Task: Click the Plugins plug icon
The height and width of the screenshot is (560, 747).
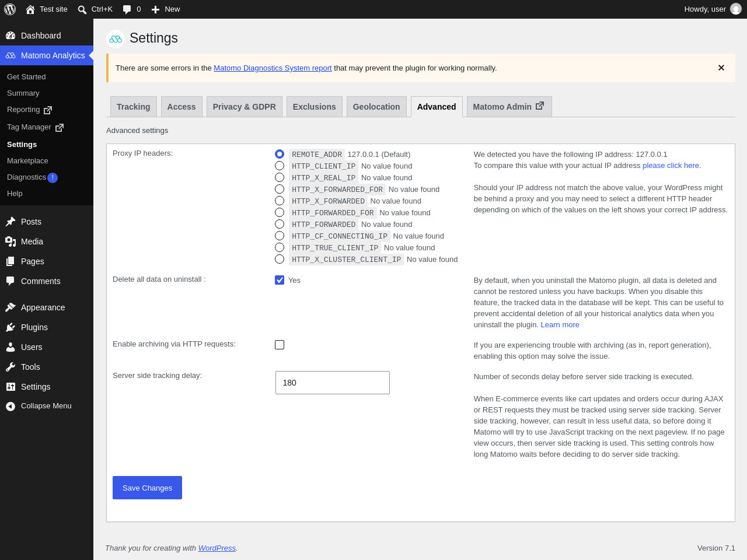Action: 11,327
